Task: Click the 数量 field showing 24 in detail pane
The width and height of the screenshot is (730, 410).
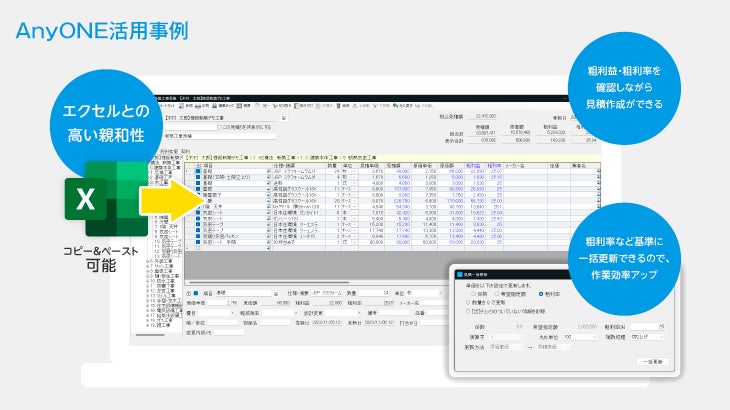Action: click(375, 293)
